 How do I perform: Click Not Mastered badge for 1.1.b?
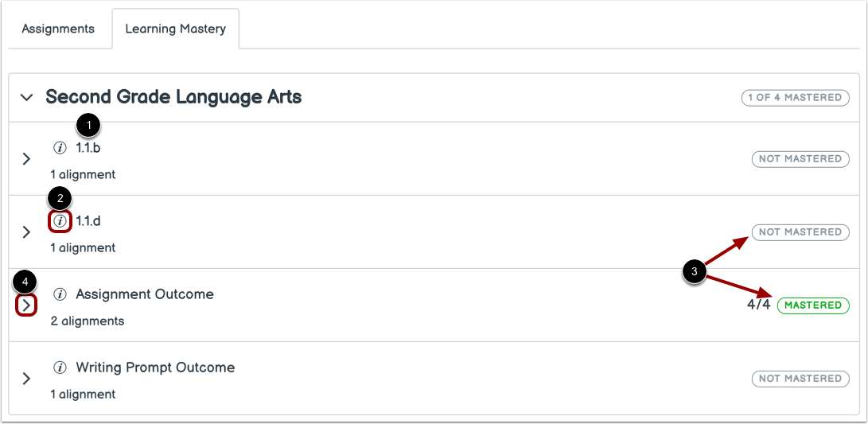coord(800,159)
